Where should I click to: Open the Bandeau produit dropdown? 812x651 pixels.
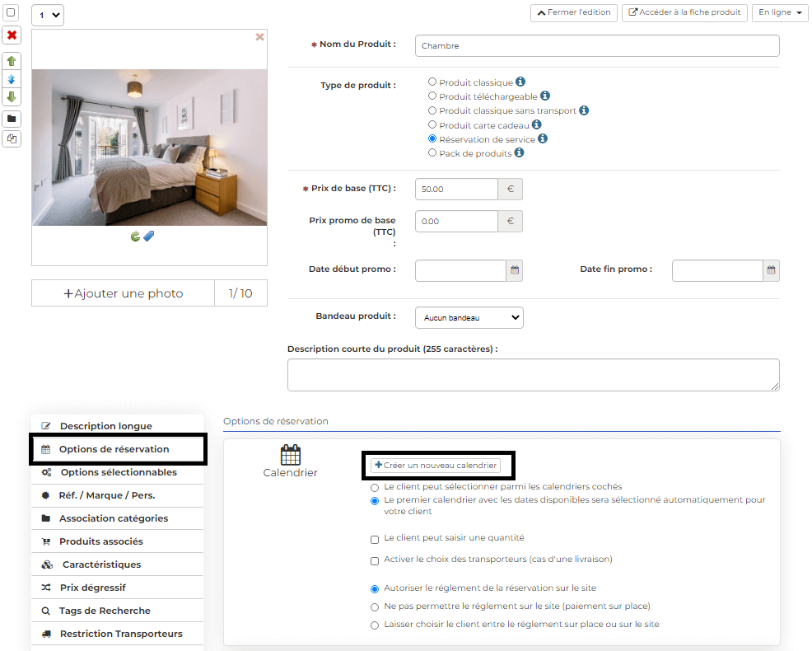tap(469, 318)
